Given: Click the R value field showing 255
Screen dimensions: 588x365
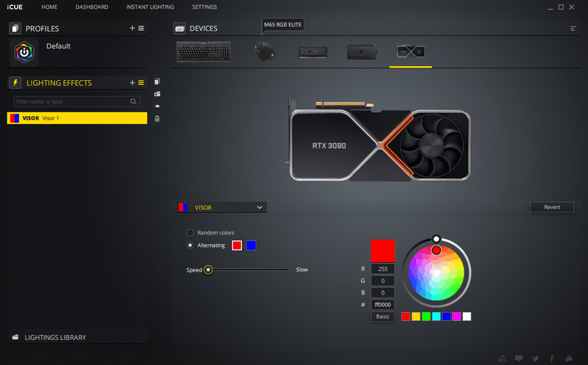Looking at the screenshot, I should (x=382, y=269).
